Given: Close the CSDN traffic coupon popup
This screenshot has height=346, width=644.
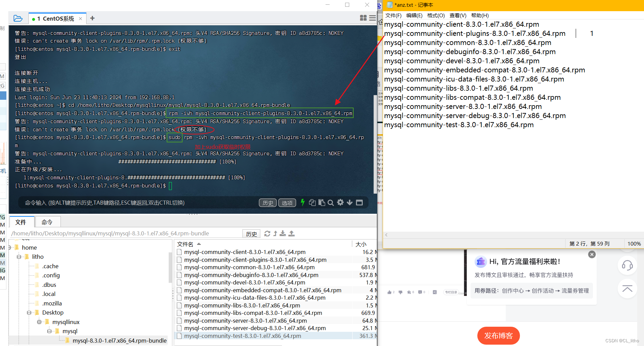Looking at the screenshot, I should click(x=592, y=254).
